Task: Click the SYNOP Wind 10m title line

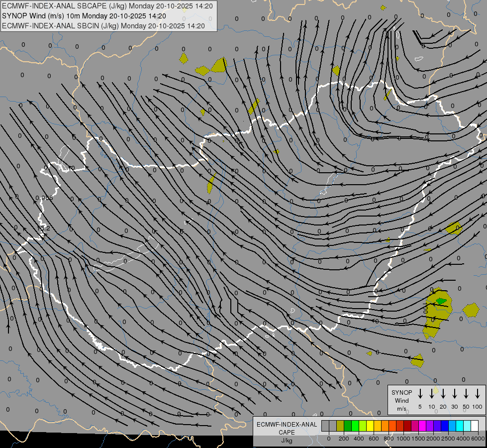Action: tap(84, 16)
